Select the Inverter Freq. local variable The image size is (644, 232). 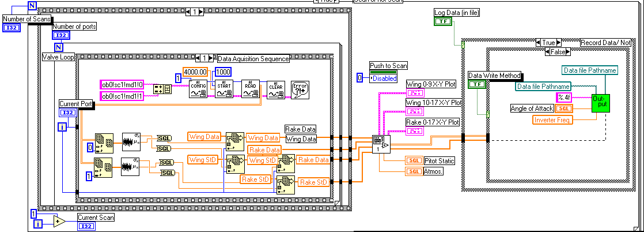(x=552, y=119)
